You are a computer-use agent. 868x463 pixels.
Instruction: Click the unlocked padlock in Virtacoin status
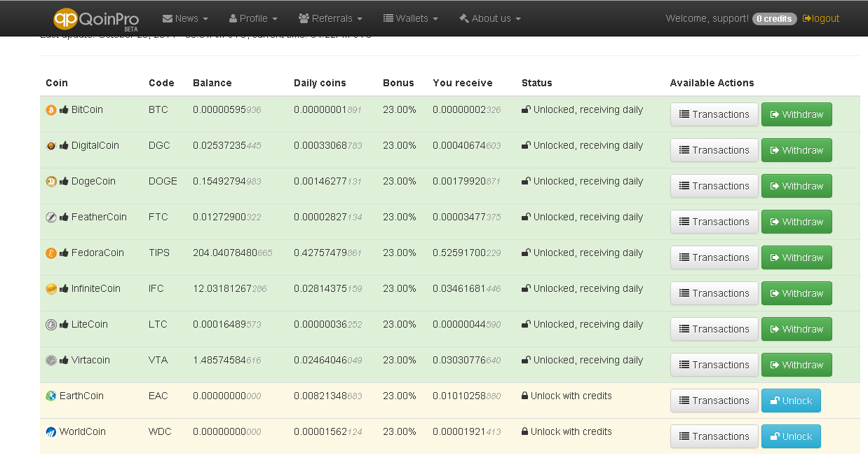(x=526, y=360)
